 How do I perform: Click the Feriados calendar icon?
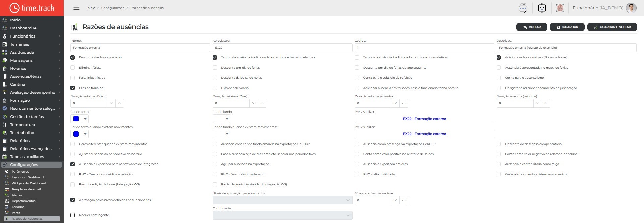coord(7,207)
